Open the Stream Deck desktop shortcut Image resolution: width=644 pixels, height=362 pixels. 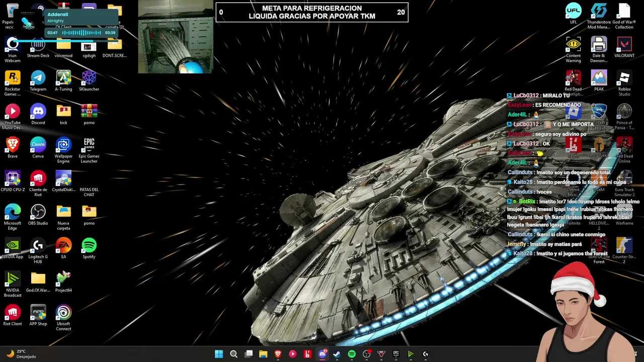(x=38, y=48)
